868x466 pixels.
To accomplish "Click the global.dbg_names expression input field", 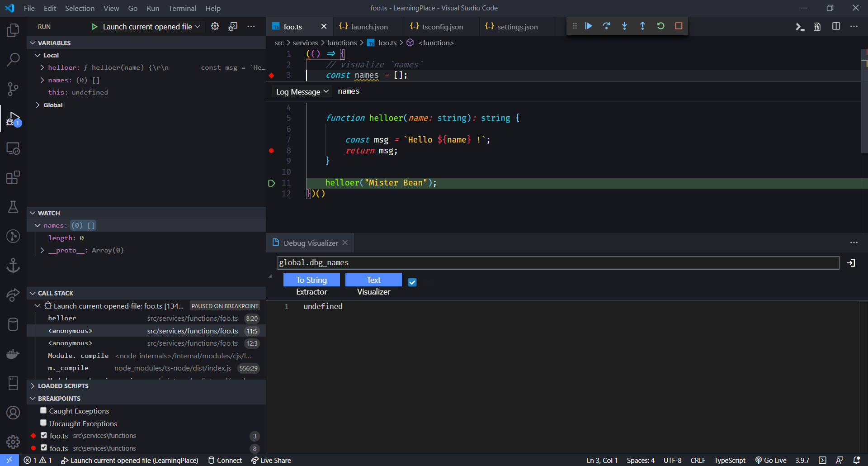I will pyautogui.click(x=558, y=263).
